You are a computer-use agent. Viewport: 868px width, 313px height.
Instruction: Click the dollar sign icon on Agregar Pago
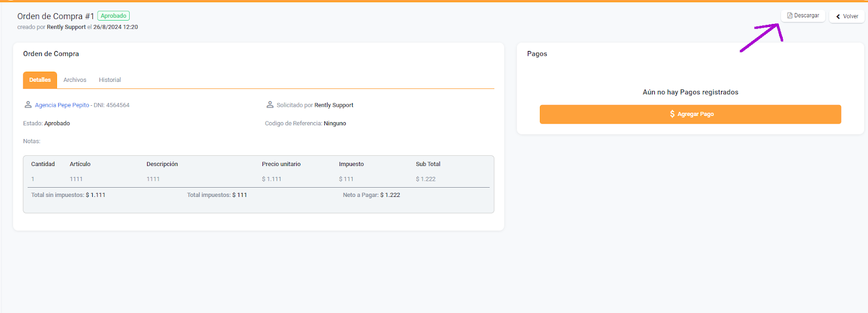coord(672,114)
